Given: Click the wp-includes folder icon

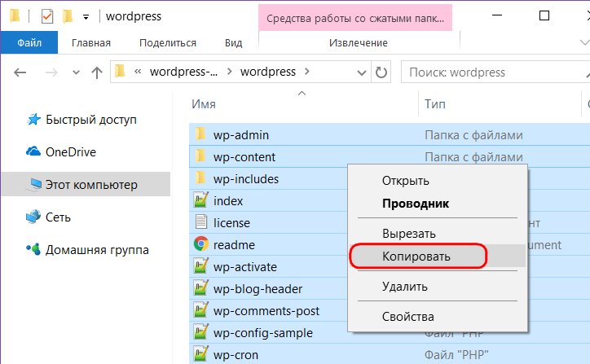Looking at the screenshot, I should (200, 178).
